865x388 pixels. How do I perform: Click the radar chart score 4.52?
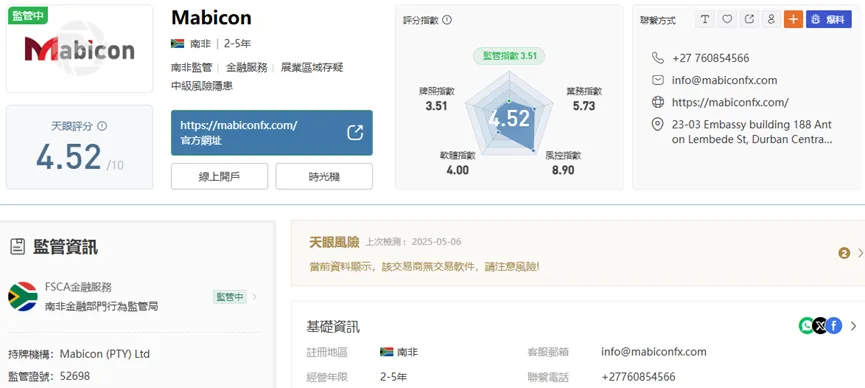pos(509,118)
